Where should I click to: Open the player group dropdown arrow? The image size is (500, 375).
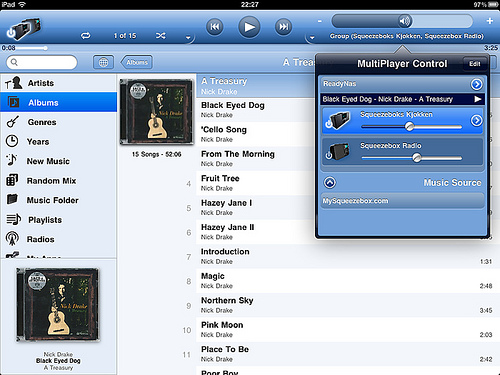click(x=312, y=38)
